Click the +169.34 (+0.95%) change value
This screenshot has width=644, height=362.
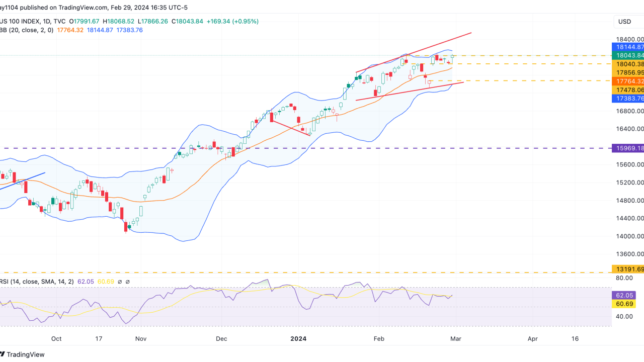pyautogui.click(x=232, y=22)
